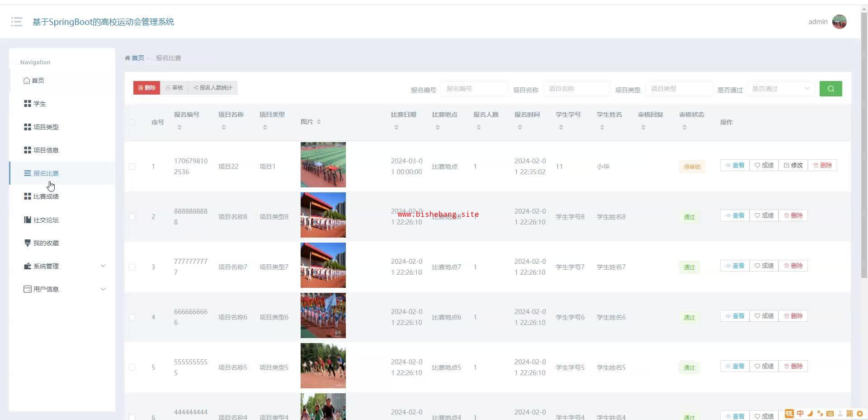Expand the 系统管理 submenu

click(x=62, y=266)
